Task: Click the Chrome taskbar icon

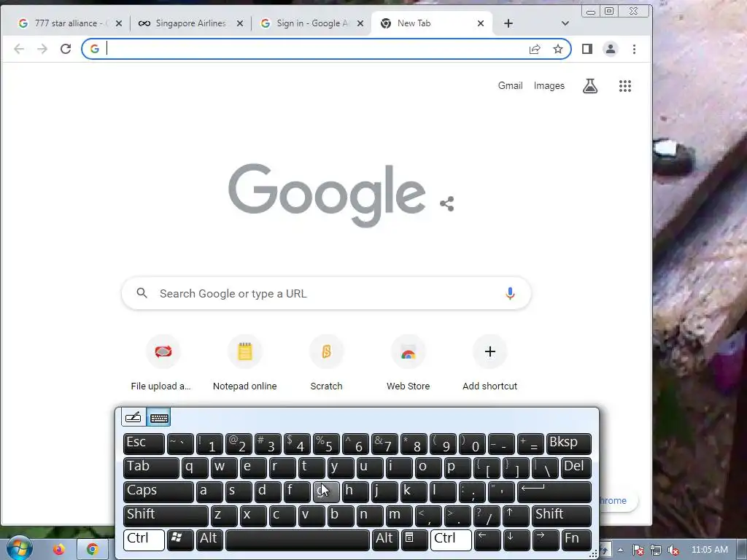Action: pos(93,550)
